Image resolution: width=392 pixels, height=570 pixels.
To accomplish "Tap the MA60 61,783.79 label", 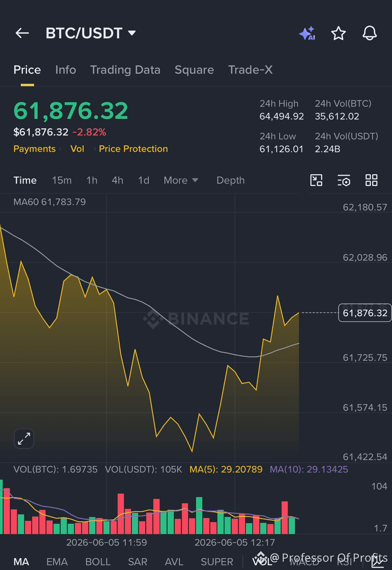I will coord(50,202).
